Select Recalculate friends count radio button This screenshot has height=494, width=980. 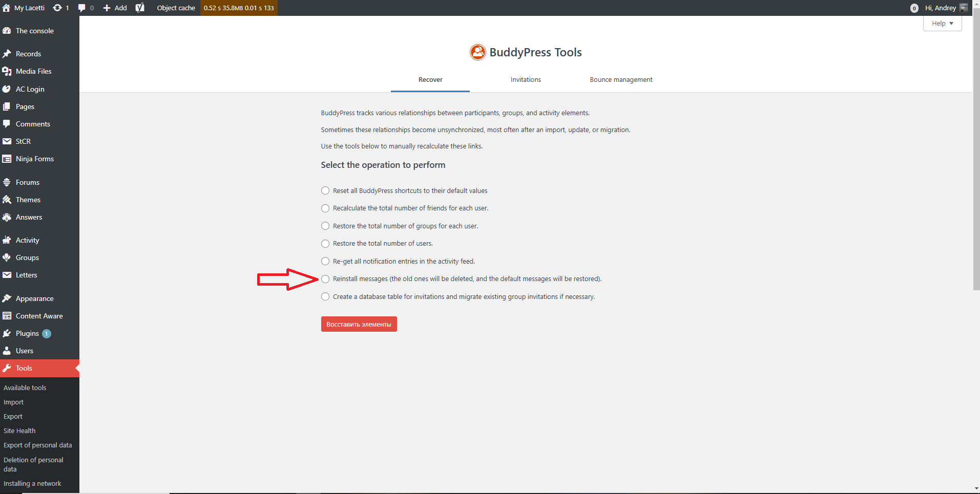pyautogui.click(x=325, y=208)
